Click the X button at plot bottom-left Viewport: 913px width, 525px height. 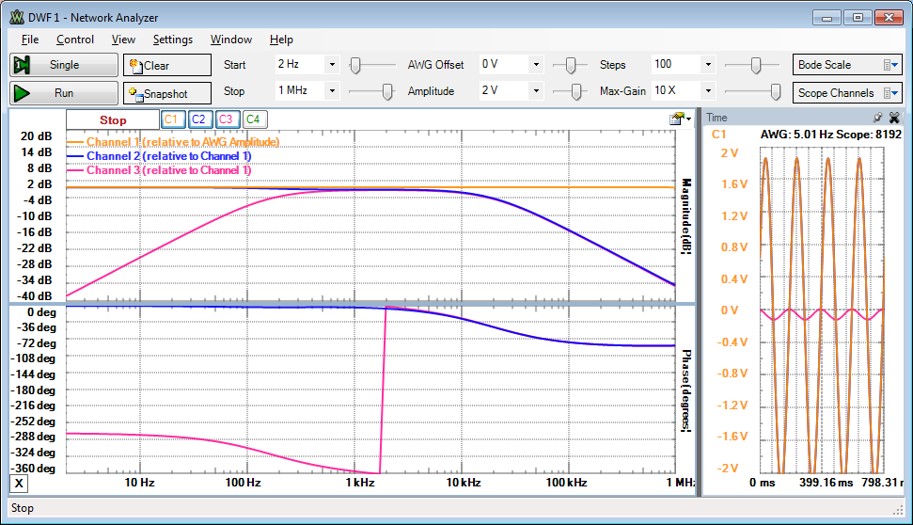coord(18,483)
